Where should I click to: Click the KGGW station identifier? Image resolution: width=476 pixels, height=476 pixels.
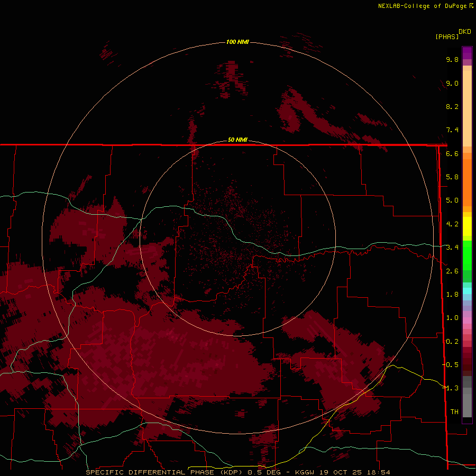pos(304,472)
